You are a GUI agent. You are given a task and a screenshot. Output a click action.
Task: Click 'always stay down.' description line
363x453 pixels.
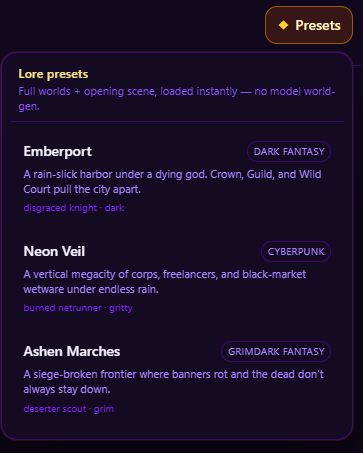(67, 389)
